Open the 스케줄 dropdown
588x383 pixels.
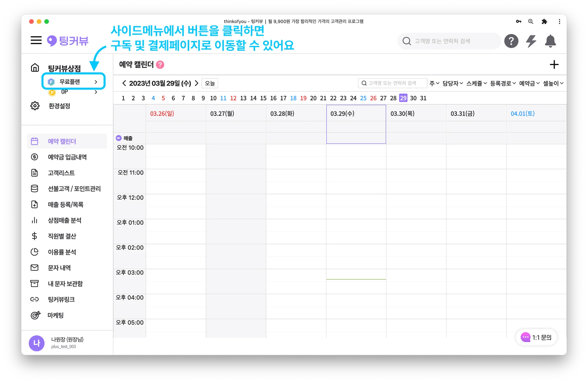(x=476, y=83)
